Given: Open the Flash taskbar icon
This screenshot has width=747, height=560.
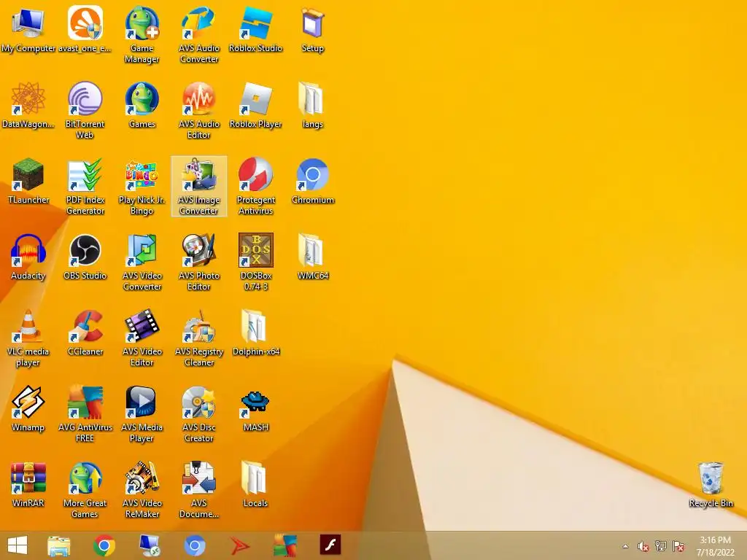Looking at the screenshot, I should pyautogui.click(x=330, y=545).
